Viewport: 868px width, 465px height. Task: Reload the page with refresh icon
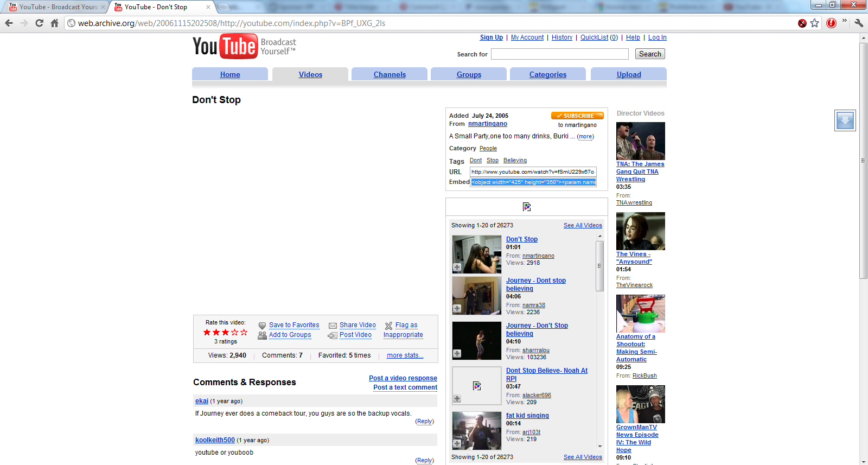point(39,23)
